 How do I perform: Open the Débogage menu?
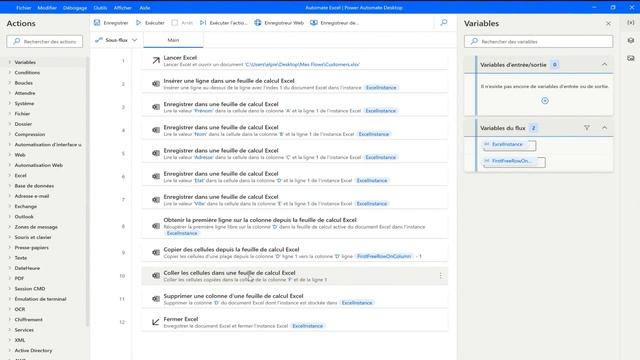(75, 8)
